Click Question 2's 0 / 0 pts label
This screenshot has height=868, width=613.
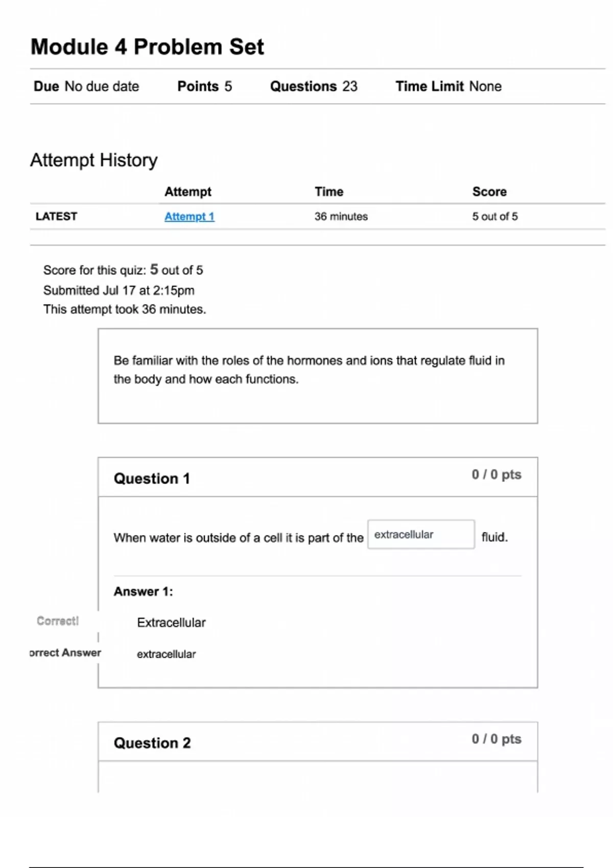click(x=496, y=739)
